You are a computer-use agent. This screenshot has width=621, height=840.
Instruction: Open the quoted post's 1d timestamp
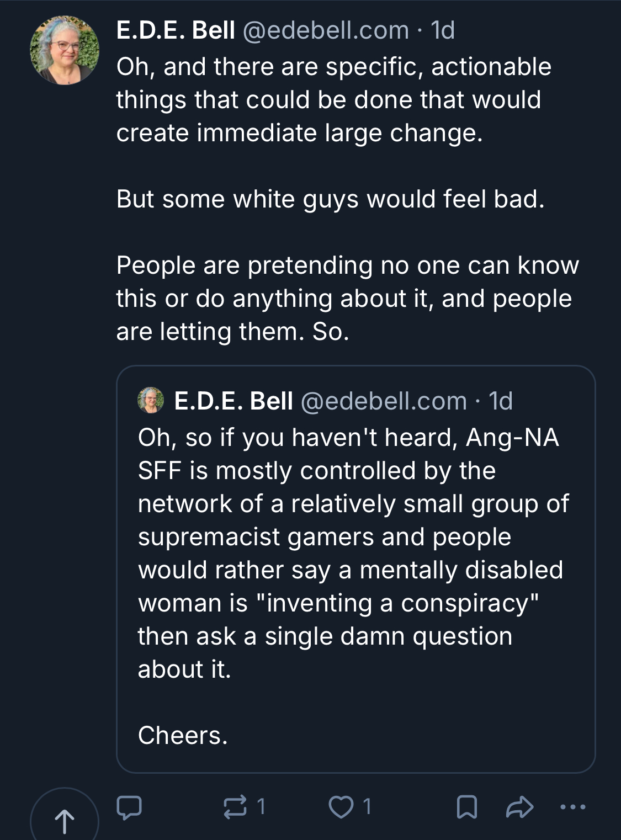[501, 401]
